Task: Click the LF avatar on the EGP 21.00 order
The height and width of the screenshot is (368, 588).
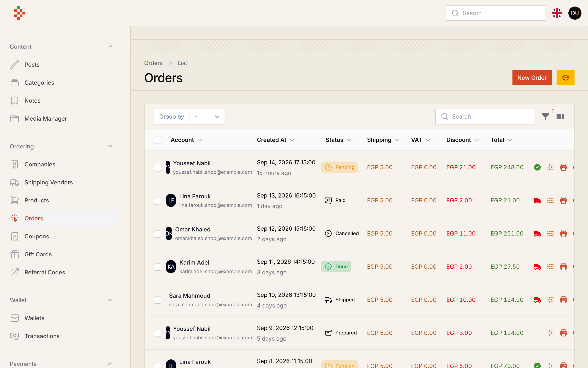Action: (x=171, y=200)
